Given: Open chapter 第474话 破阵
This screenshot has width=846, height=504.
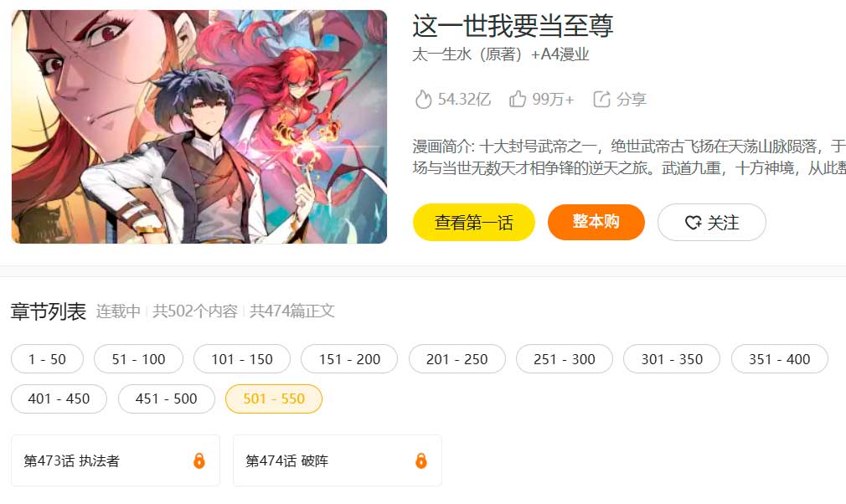Looking at the screenshot, I should coord(338,460).
